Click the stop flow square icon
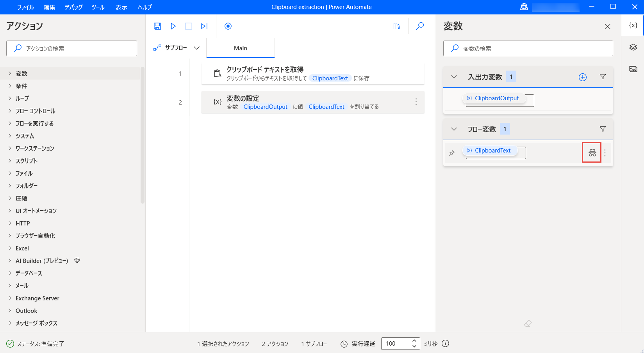Viewport: 644px width, 353px height. click(189, 26)
